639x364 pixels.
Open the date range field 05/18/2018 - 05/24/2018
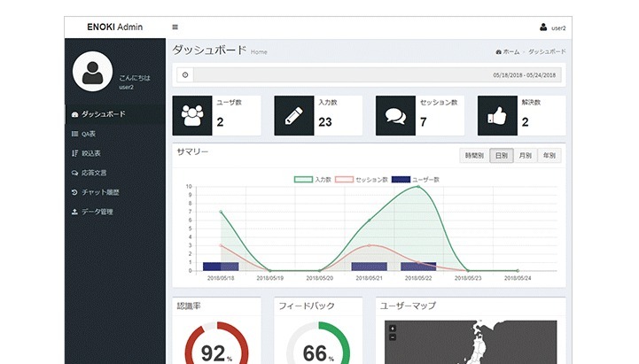click(378, 75)
